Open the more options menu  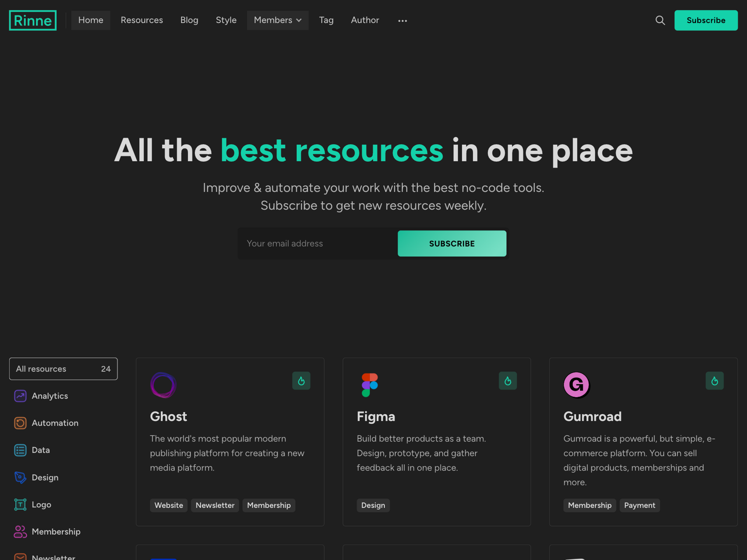[x=402, y=20]
